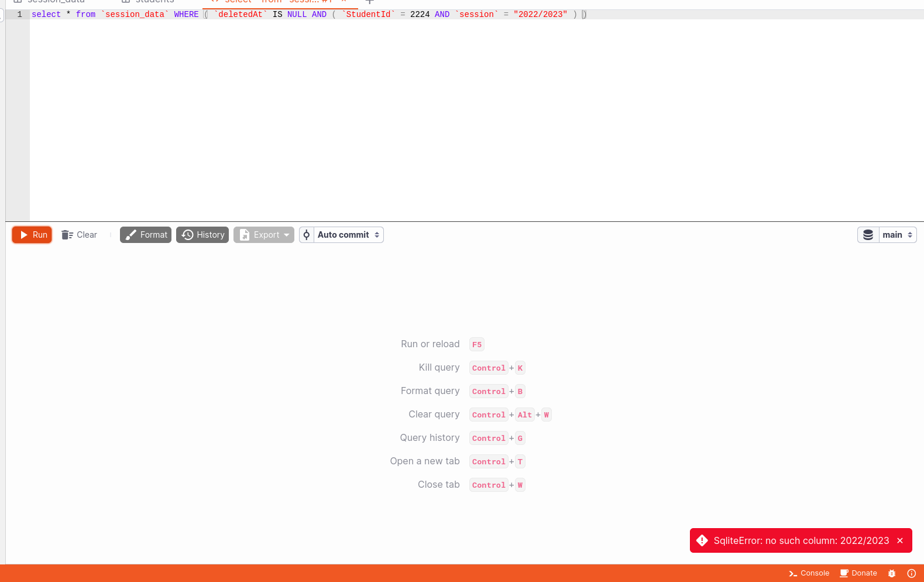The image size is (924, 582).
Task: Click line number 1 in the gutter
Action: 20,15
